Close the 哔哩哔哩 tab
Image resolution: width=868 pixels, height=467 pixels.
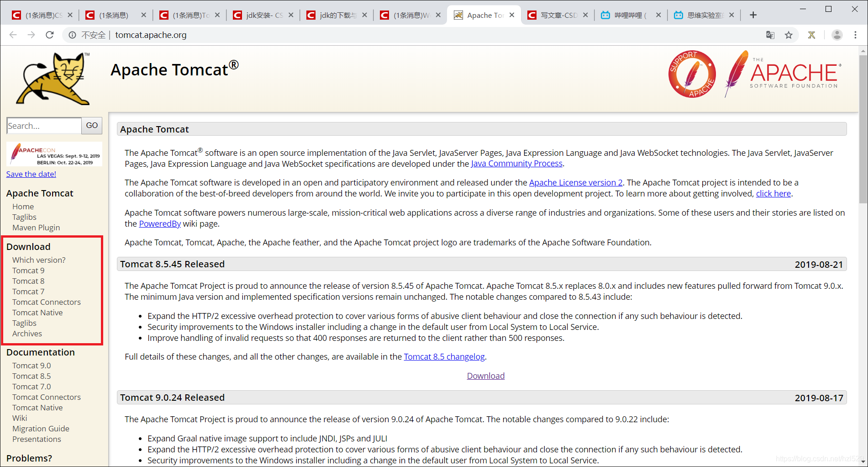click(x=658, y=15)
